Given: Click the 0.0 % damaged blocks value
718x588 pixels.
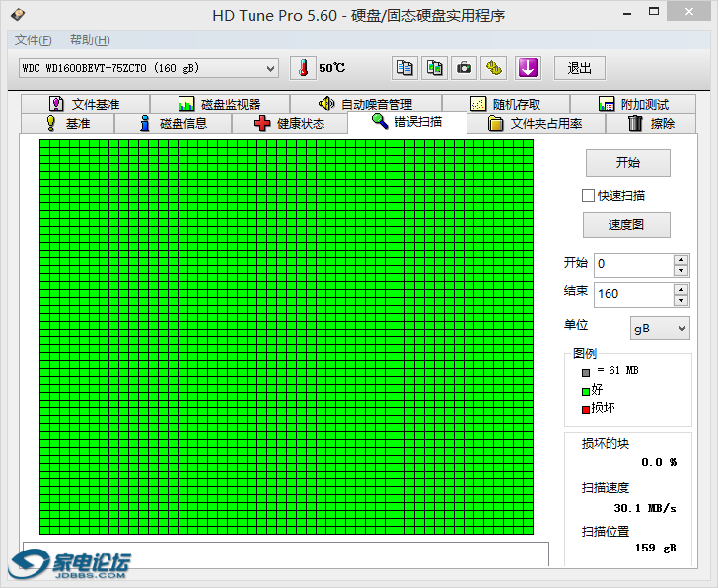Looking at the screenshot, I should point(659,462).
